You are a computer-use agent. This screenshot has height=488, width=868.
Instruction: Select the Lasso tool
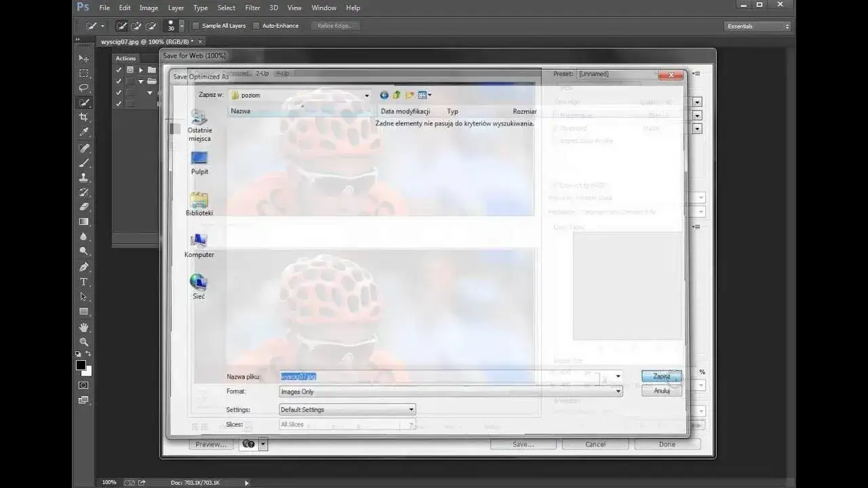coord(83,88)
